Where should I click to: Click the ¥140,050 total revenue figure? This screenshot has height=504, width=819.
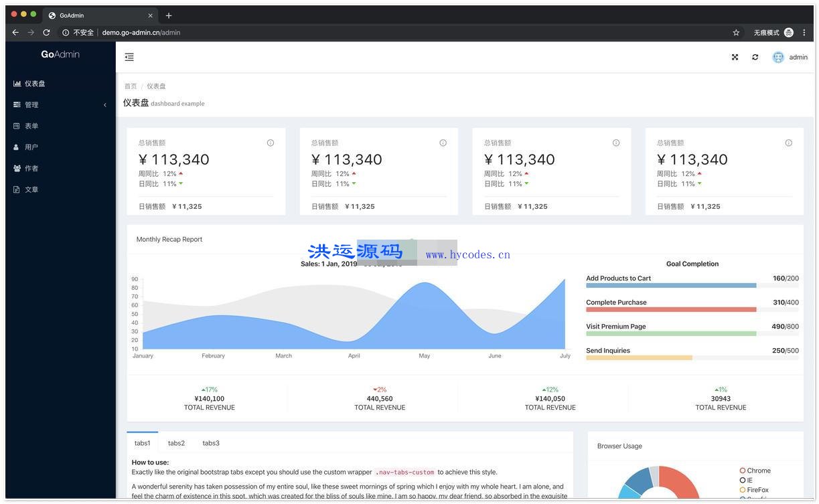550,398
